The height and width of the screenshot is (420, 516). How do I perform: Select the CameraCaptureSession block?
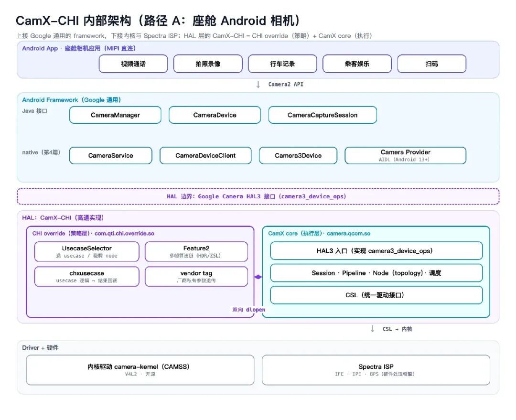click(x=322, y=115)
